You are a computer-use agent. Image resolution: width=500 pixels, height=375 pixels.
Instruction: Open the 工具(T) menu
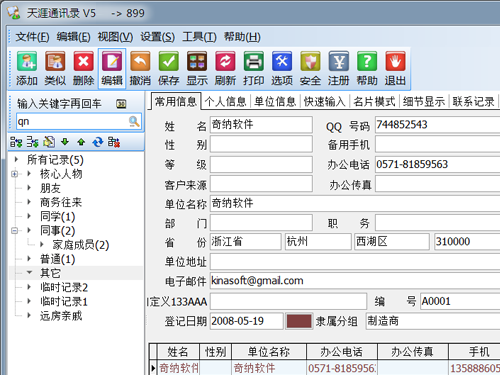[199, 37]
